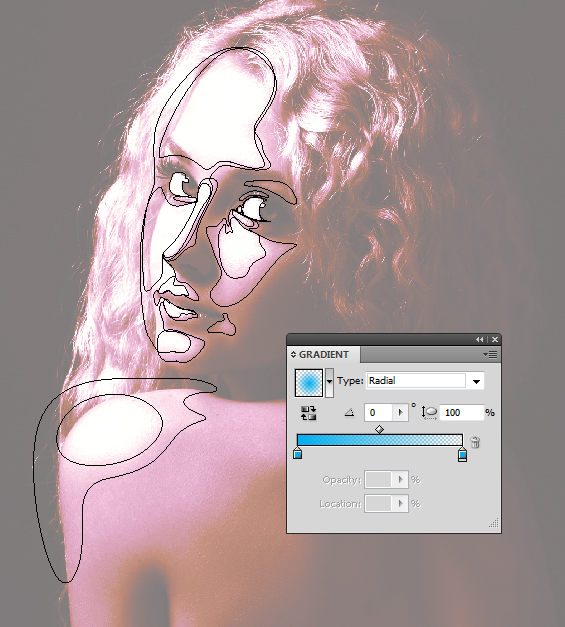Click the "Location:" label
Image resolution: width=565 pixels, height=627 pixels.
pos(340,504)
